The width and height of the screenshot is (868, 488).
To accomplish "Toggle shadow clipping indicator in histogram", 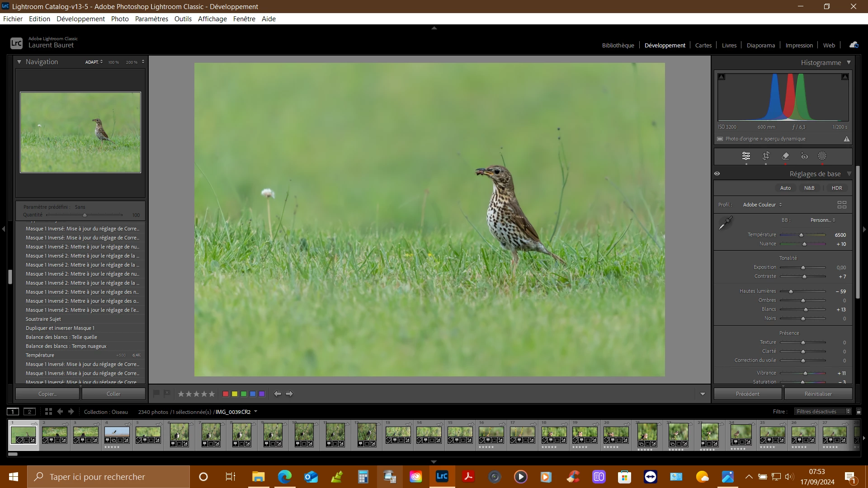I will pyautogui.click(x=722, y=77).
